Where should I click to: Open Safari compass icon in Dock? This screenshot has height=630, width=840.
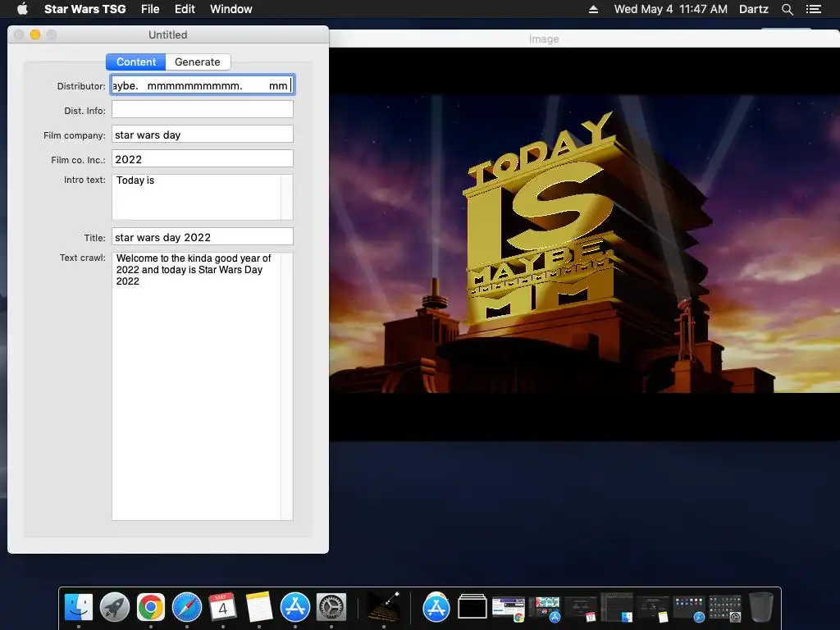[x=187, y=607]
